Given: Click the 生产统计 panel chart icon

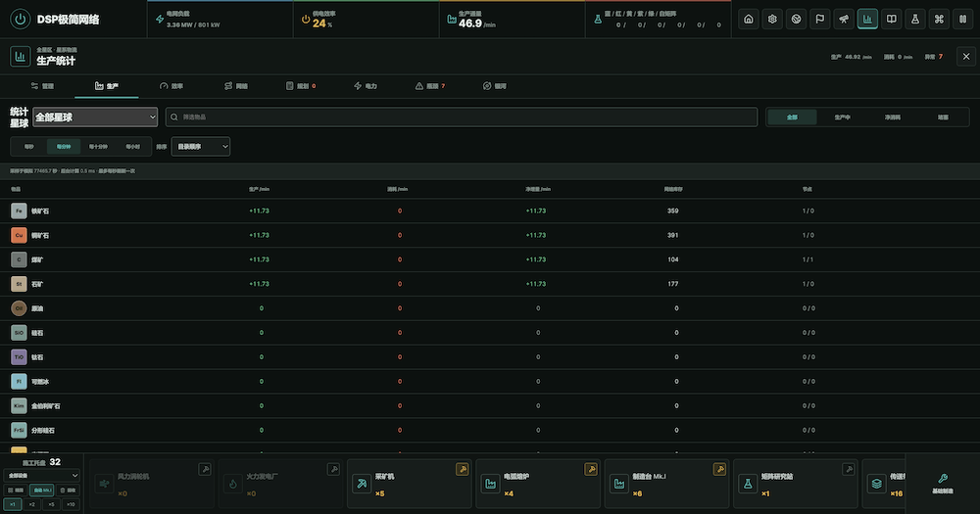Looking at the screenshot, I should click(x=20, y=56).
